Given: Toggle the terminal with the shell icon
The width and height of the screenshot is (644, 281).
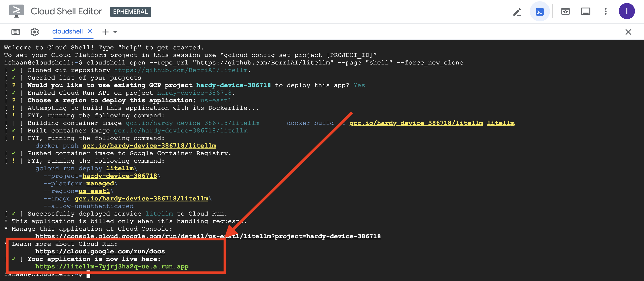Looking at the screenshot, I should click(540, 12).
